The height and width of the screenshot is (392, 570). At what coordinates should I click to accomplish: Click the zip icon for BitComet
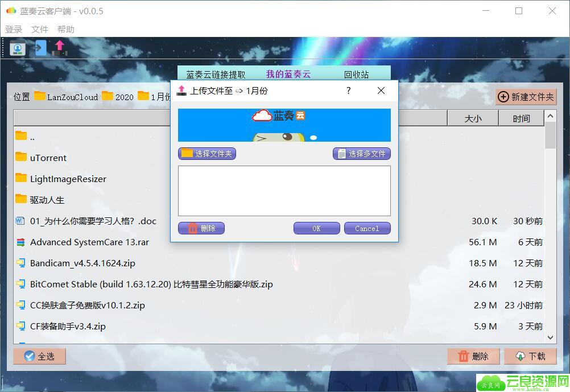click(x=20, y=284)
